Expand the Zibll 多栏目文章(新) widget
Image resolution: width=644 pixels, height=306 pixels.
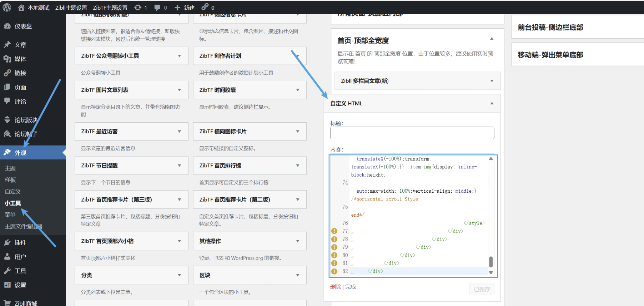point(492,81)
